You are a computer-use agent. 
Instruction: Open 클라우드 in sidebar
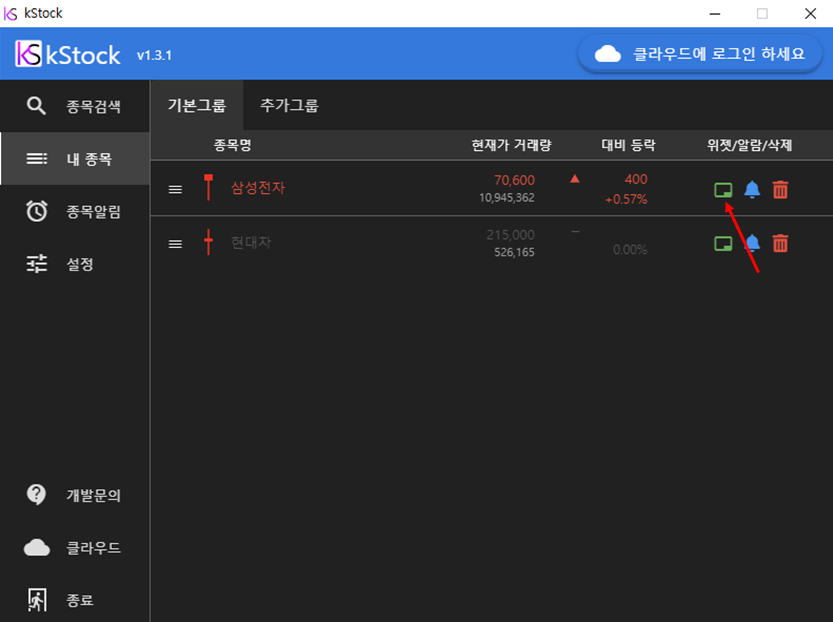(74, 548)
